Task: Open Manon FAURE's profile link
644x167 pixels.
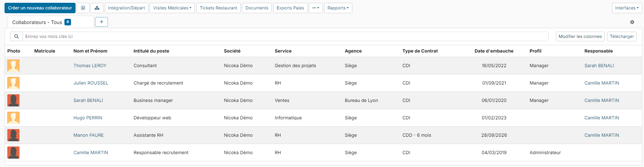Action: coord(88,135)
